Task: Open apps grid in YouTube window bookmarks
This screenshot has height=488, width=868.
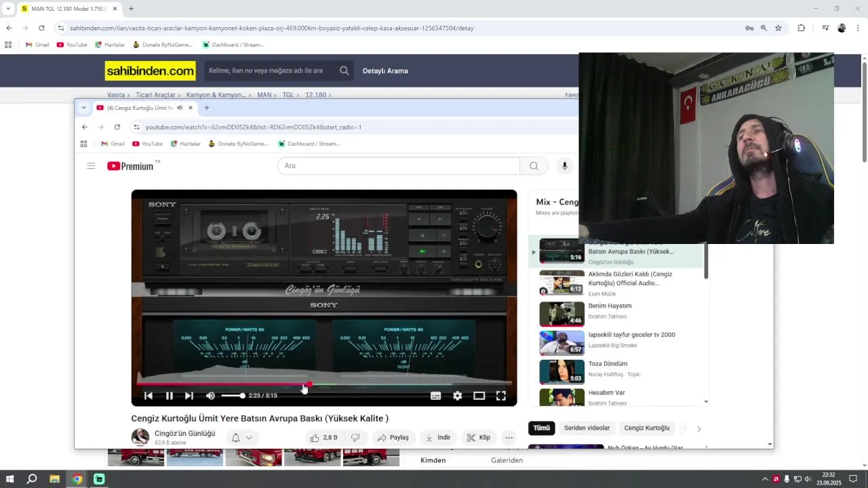Action: pos(83,144)
